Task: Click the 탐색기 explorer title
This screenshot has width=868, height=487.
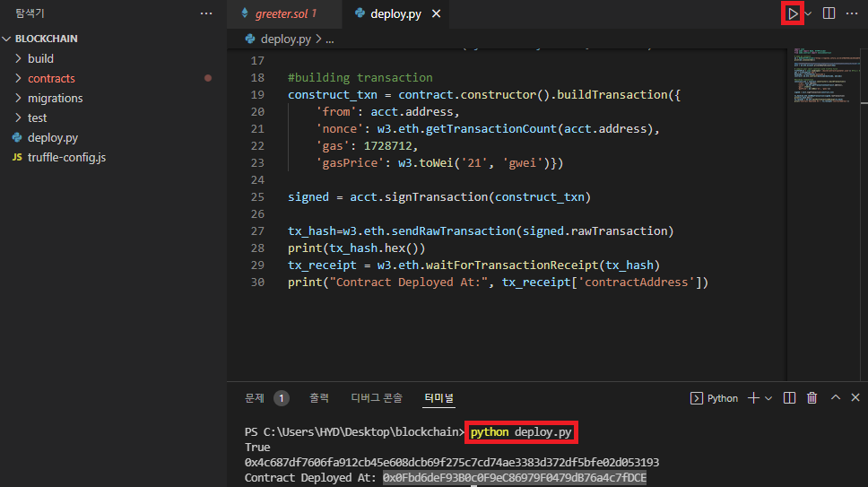Action: 30,13
